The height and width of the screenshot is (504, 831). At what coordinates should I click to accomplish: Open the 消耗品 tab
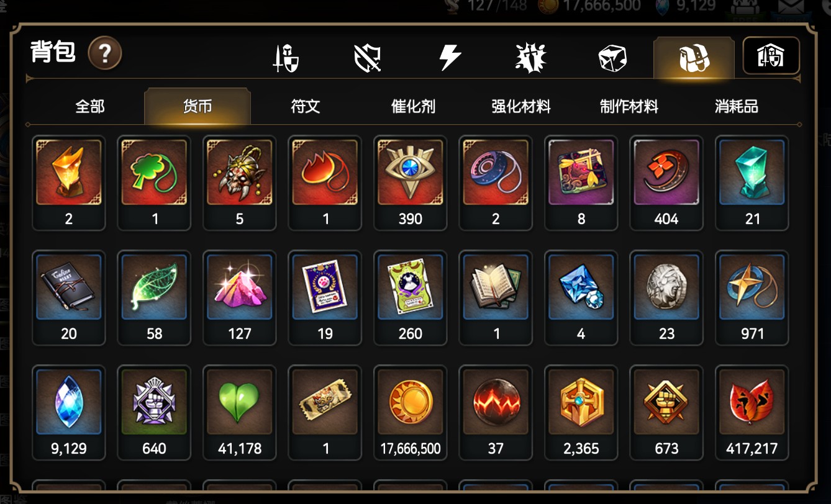pos(737,107)
